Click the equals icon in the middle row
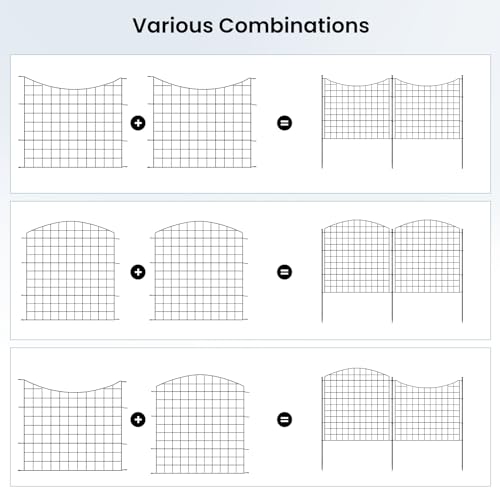 [284, 272]
